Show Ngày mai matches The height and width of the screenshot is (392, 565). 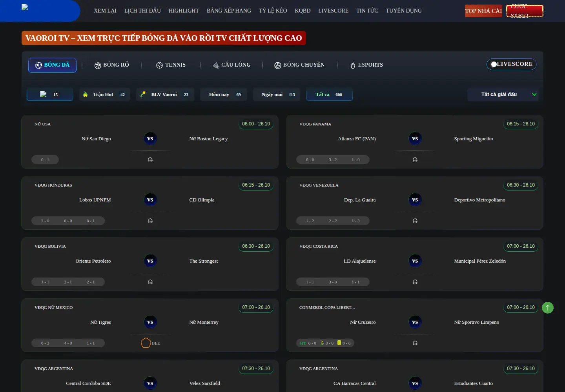coord(277,94)
